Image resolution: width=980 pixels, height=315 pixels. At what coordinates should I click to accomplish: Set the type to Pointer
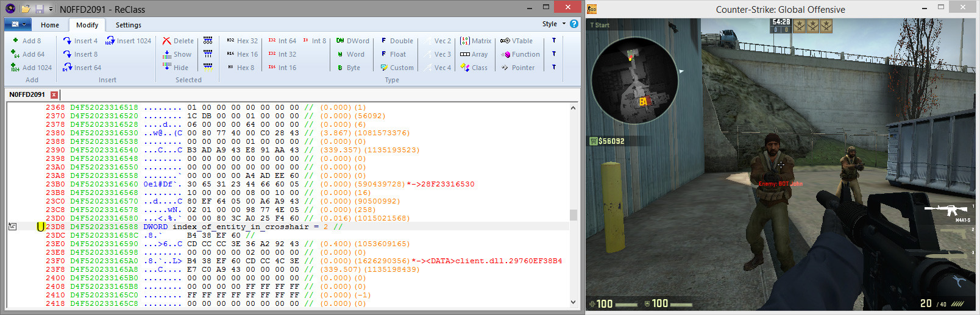[518, 68]
